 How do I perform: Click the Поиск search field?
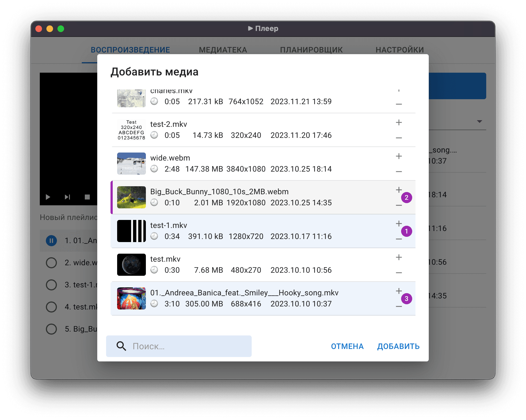179,346
